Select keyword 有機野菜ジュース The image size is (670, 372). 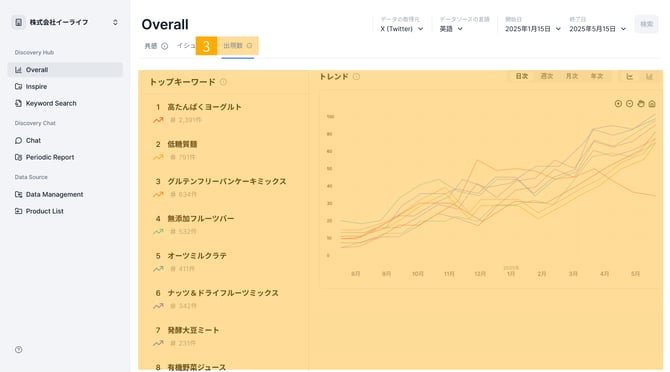coord(197,367)
